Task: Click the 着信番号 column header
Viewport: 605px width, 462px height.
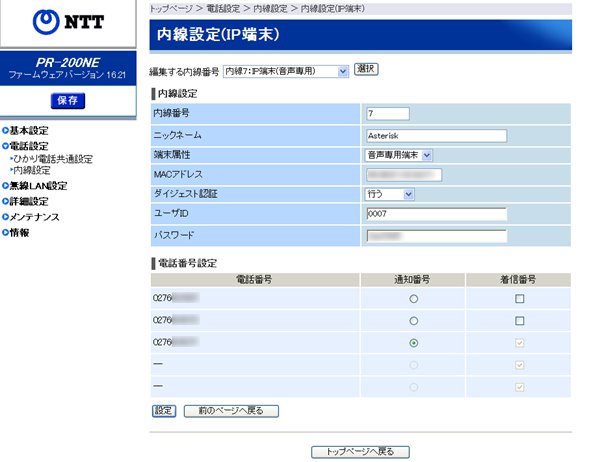Action: tap(518, 280)
